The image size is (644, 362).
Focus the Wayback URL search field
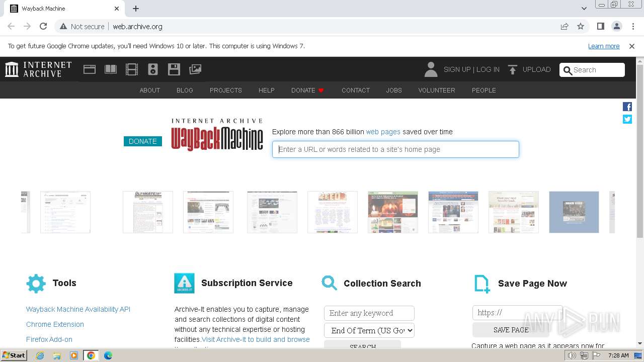[x=395, y=149]
